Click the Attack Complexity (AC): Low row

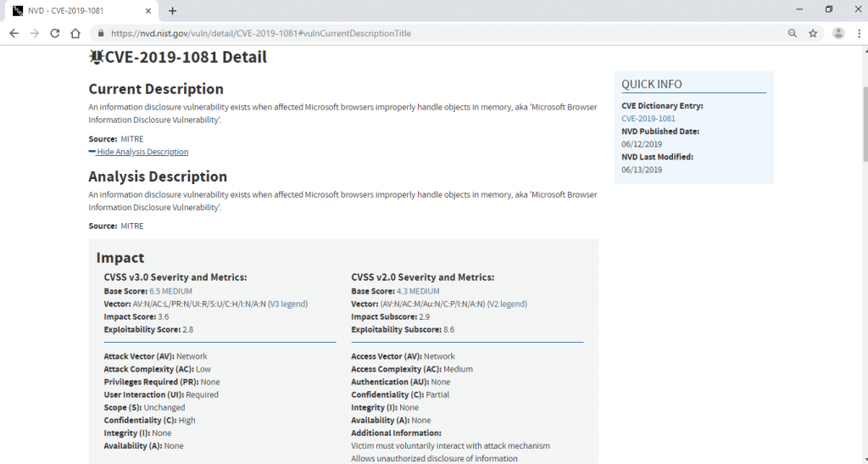(x=157, y=369)
